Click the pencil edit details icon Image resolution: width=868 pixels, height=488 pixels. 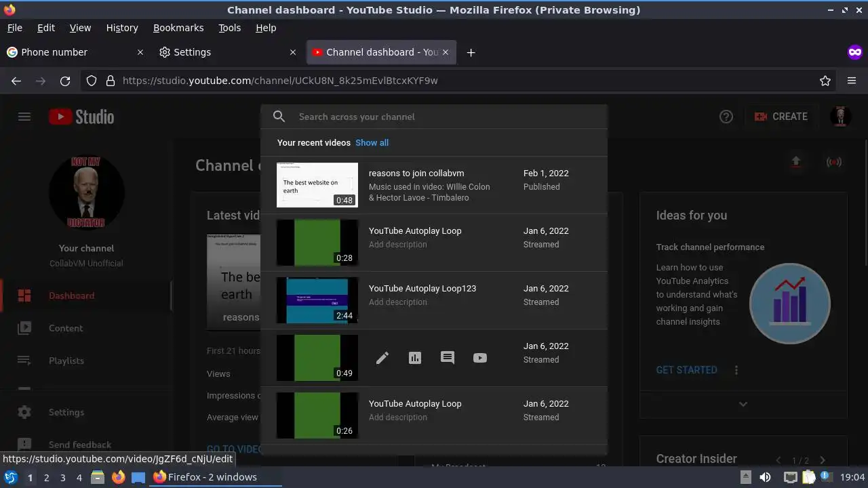(382, 358)
